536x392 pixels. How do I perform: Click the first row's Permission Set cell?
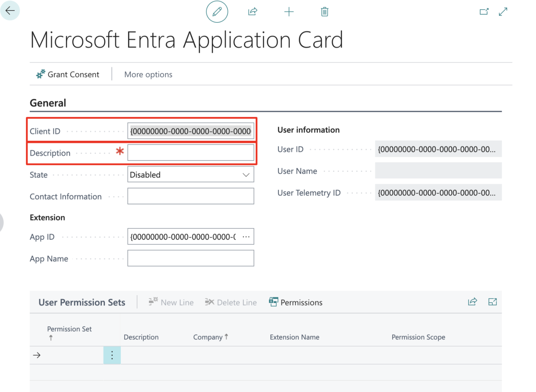[73, 355]
